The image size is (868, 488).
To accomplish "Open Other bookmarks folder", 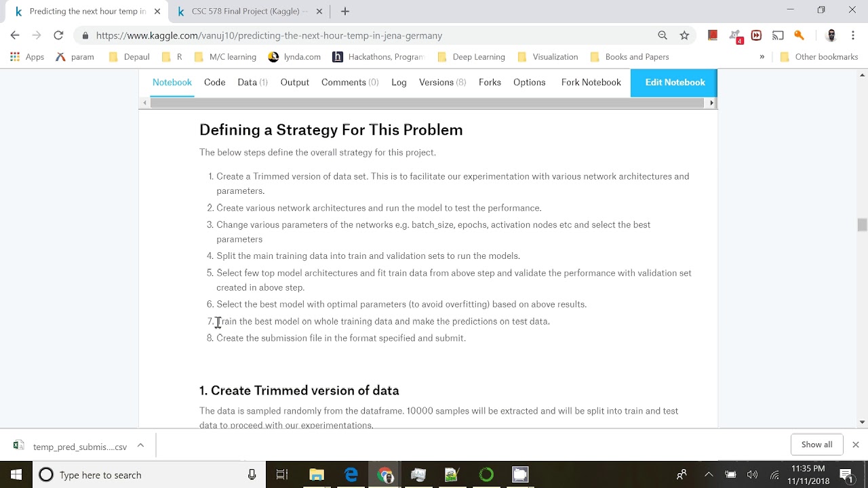I will 819,57.
